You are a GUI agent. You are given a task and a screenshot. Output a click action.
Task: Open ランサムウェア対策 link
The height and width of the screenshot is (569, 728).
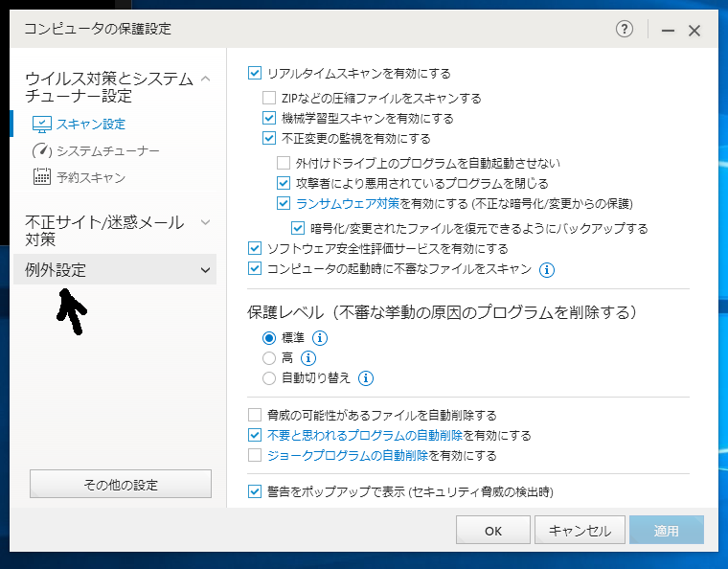pos(348,203)
